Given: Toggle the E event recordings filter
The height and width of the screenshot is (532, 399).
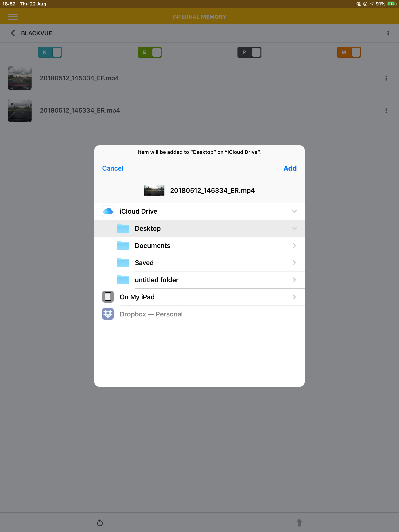Looking at the screenshot, I should [149, 52].
